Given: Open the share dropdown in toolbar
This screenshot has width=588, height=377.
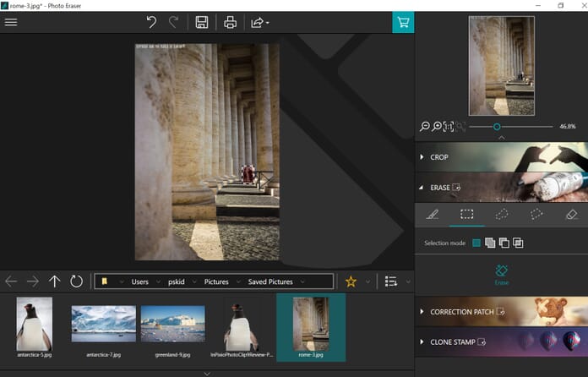Looking at the screenshot, I should [x=260, y=23].
